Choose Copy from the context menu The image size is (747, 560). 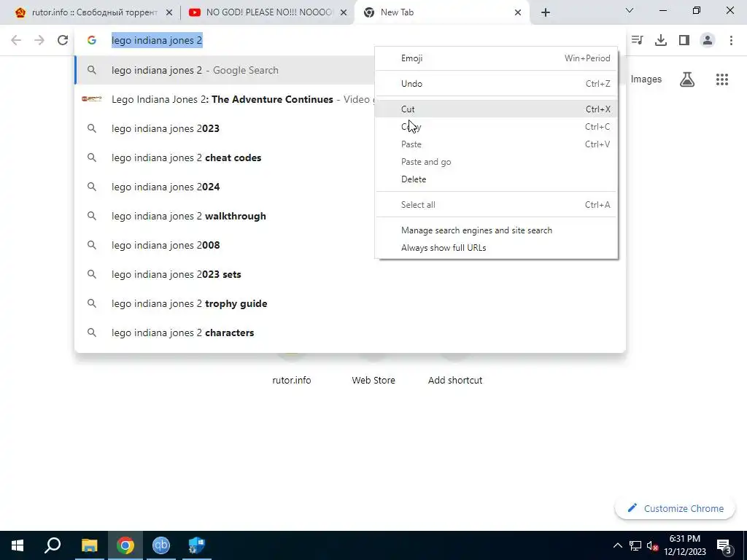click(496, 127)
